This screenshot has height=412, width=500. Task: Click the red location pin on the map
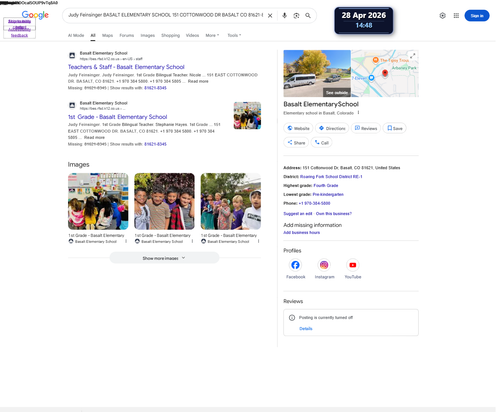pos(385,73)
